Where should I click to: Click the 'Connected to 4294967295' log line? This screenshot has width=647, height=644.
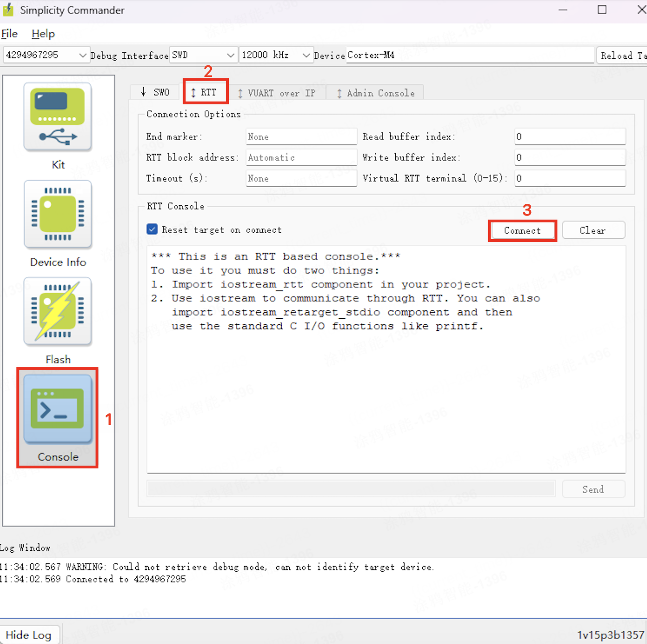click(93, 579)
